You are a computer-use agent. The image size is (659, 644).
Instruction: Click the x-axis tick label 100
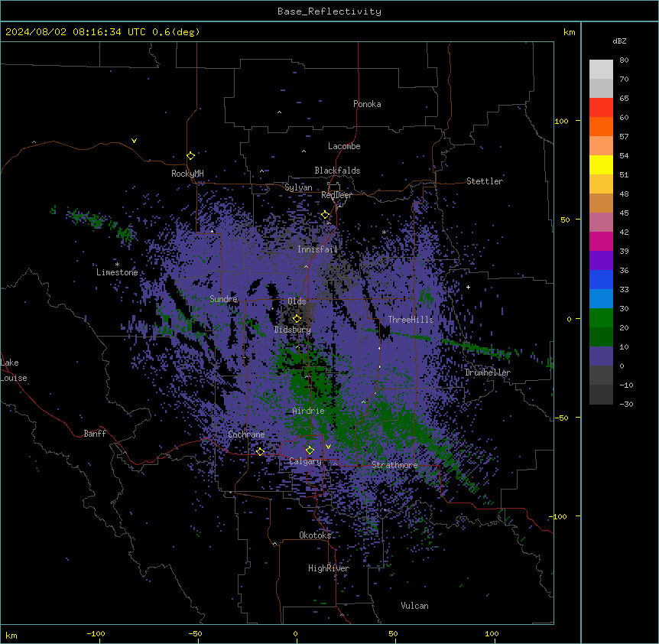pos(492,633)
